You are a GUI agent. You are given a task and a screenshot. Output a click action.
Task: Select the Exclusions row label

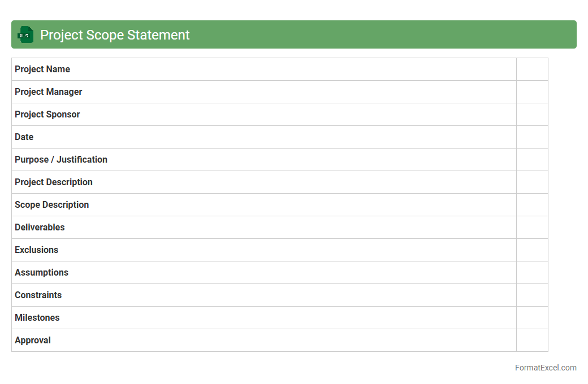coord(37,250)
